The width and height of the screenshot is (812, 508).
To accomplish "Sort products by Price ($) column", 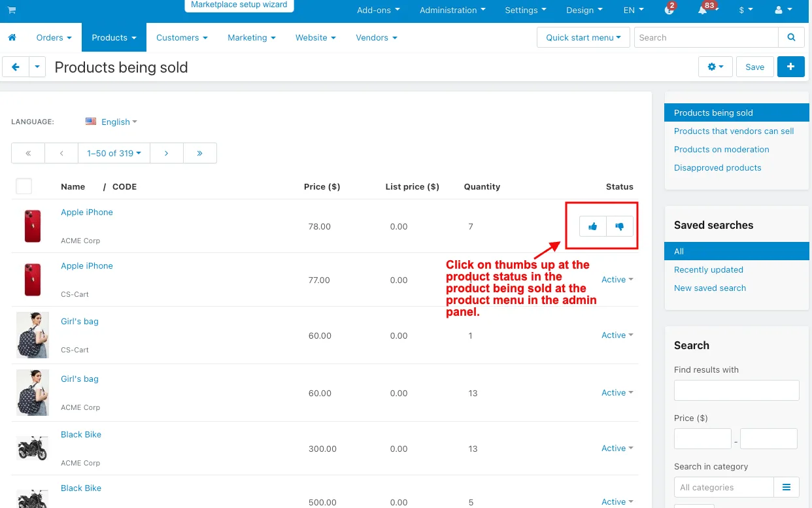I will tap(322, 186).
